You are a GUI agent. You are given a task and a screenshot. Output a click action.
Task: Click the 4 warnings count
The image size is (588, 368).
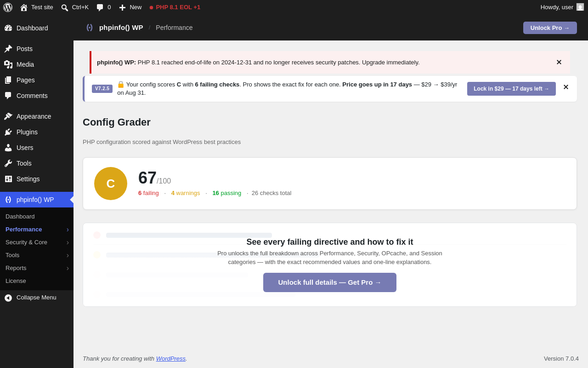pyautogui.click(x=186, y=193)
